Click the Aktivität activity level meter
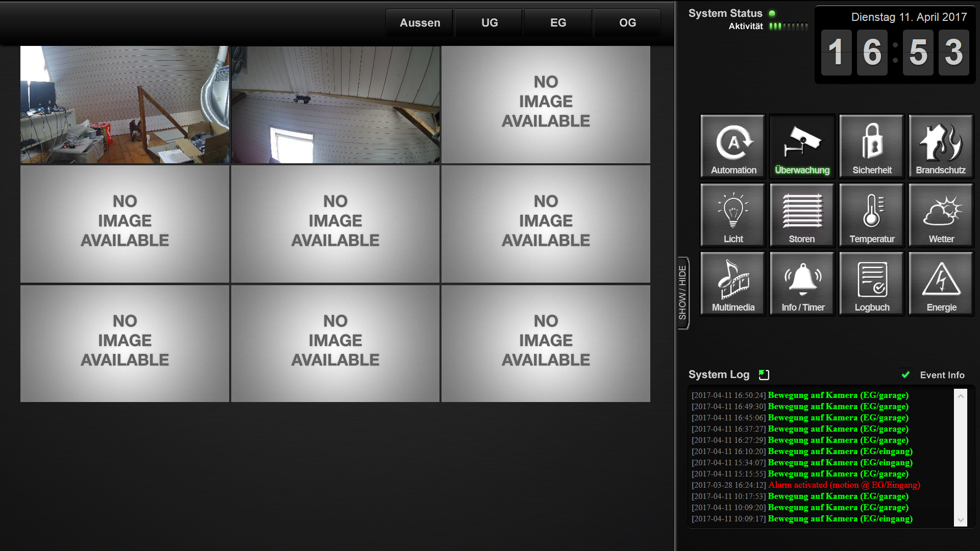Screen dimensions: 980x551 pyautogui.click(x=789, y=27)
